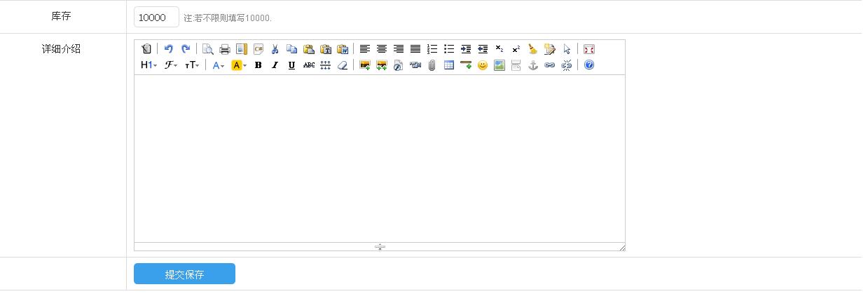Screen dimensions: 868x294
Task: Paste from Word icon
Action: [343, 49]
